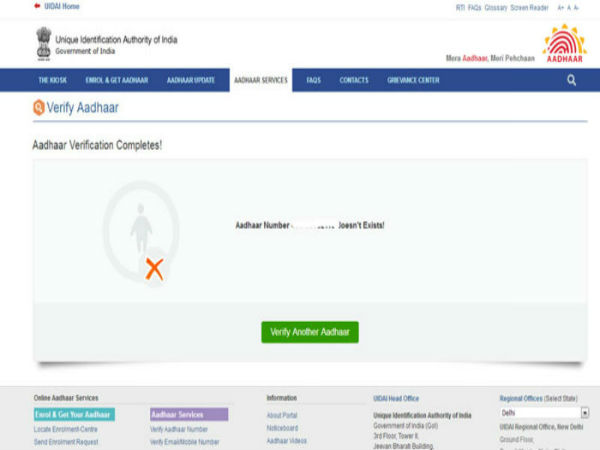The height and width of the screenshot is (450, 600).
Task: Click the red arrow beside UIDAI Home
Action: 38,6
